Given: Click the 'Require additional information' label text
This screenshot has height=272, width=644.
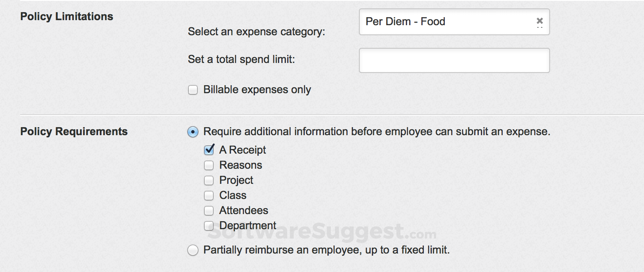Looking at the screenshot, I should [x=377, y=131].
